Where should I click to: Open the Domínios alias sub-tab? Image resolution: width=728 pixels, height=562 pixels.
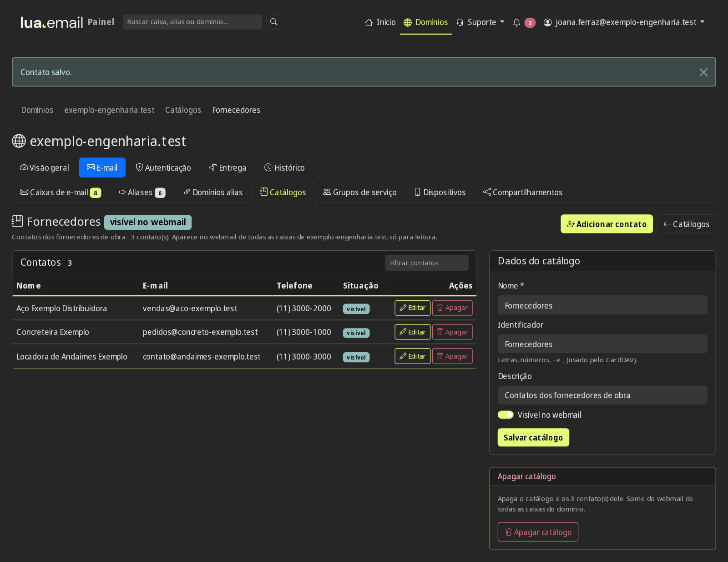click(x=213, y=192)
